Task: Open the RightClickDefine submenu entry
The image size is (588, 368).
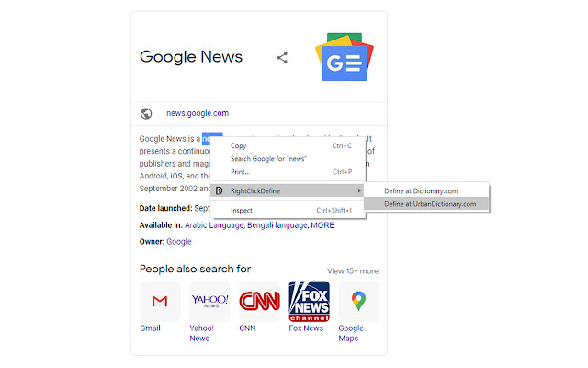Action: [x=288, y=190]
